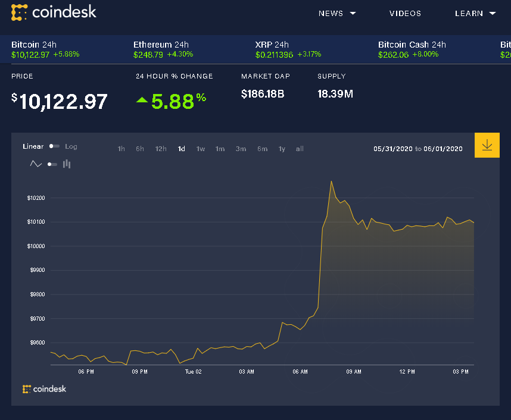This screenshot has width=511, height=420.
Task: Open the NEWS menu label
Action: tap(331, 13)
